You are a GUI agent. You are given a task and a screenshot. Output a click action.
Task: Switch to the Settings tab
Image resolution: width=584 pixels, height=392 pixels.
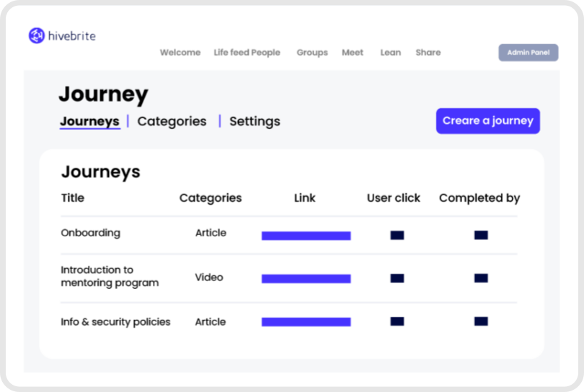(255, 122)
